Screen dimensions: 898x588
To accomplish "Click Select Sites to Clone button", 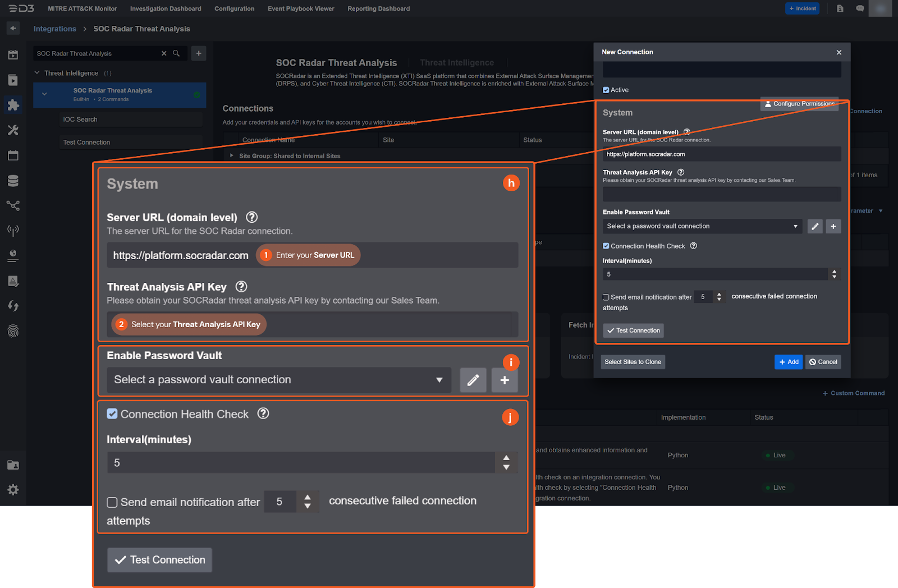I will click(x=632, y=362).
